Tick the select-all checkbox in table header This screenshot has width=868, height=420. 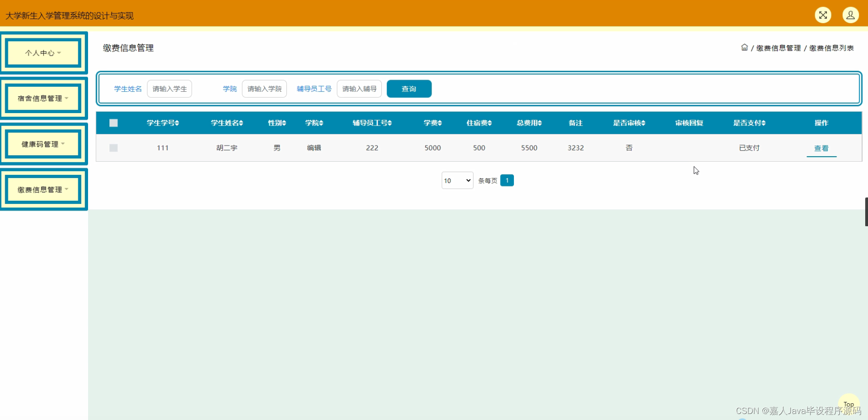click(x=114, y=123)
